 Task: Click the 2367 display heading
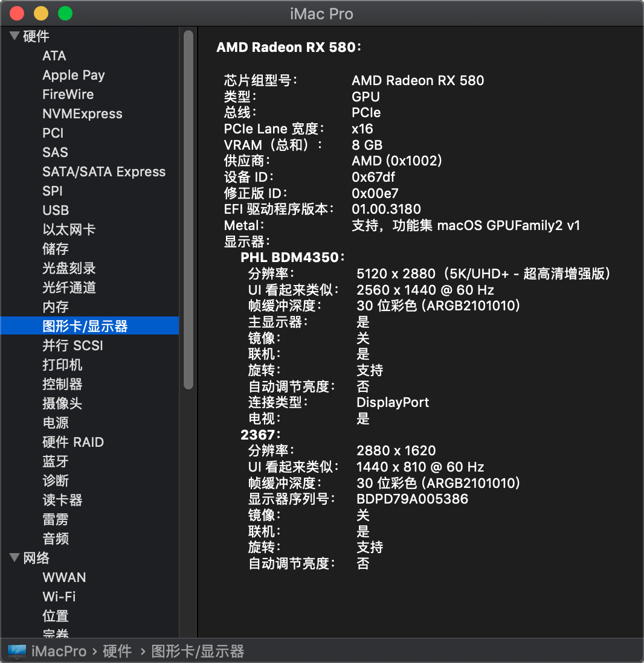coord(260,435)
